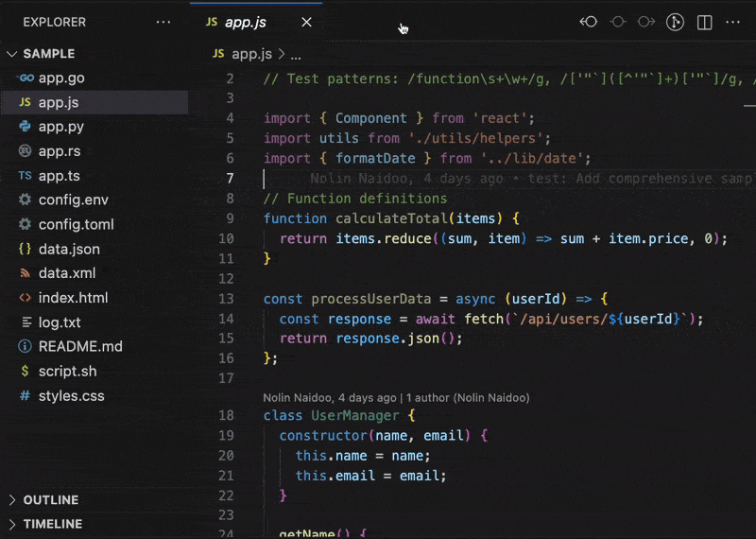The height and width of the screenshot is (539, 756).
Task: Click the feed icon beside data.xml
Action: pyautogui.click(x=25, y=273)
